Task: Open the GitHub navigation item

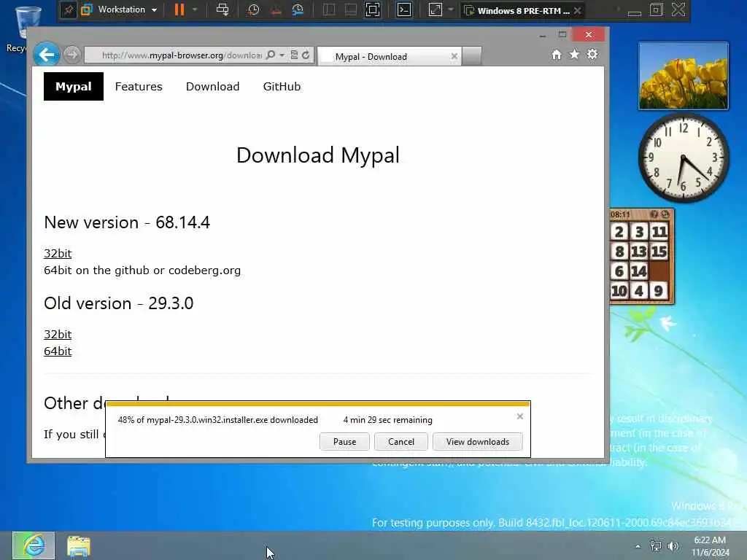Action: point(282,86)
